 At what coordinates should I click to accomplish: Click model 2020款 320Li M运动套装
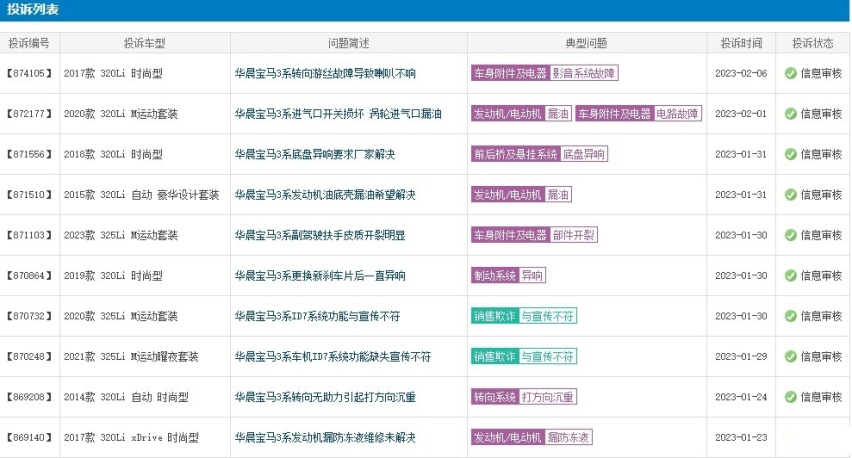pyautogui.click(x=121, y=114)
